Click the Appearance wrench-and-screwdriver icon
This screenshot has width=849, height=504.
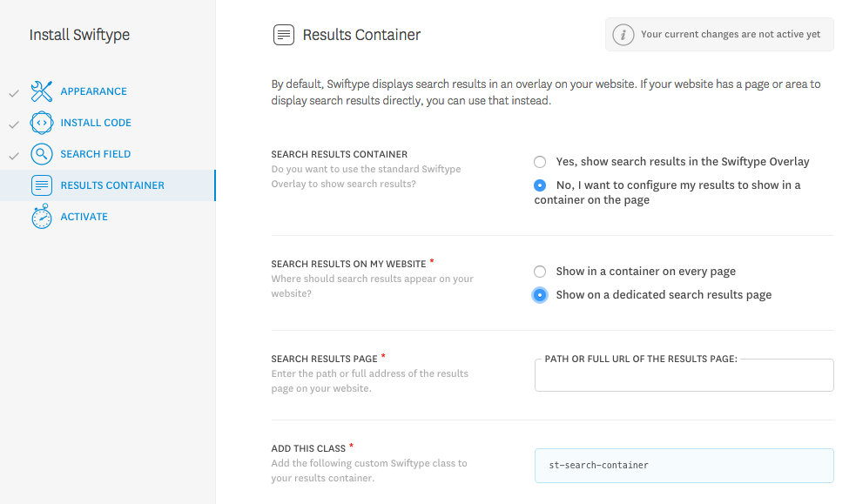coord(42,91)
